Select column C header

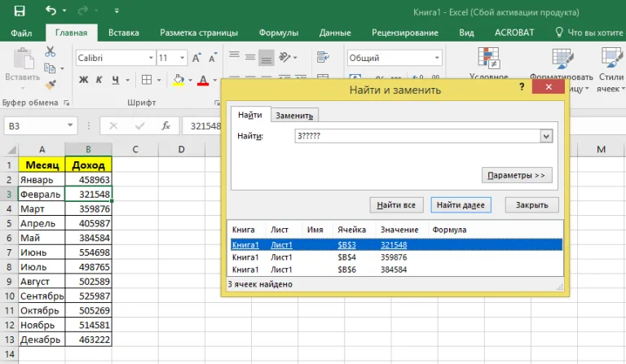[x=135, y=150]
